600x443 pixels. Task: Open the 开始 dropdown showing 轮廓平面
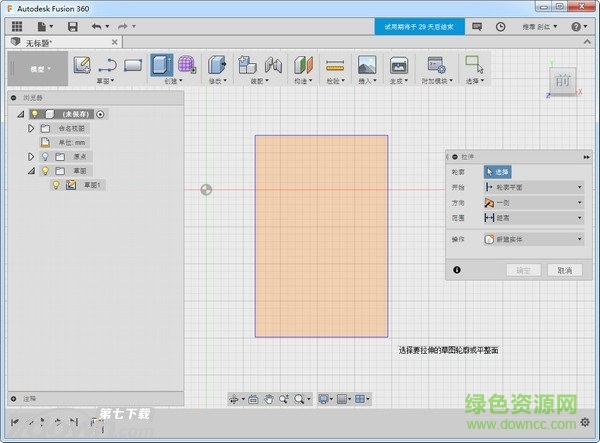click(532, 187)
